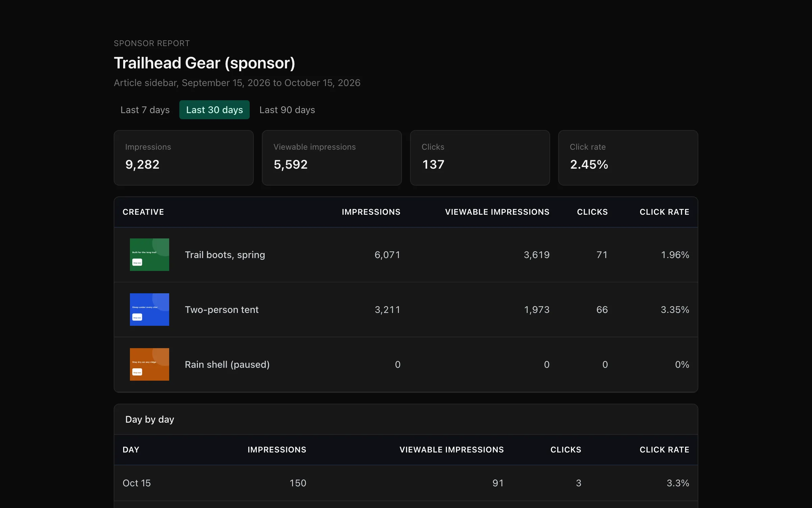Click the CREATIVE column header
The height and width of the screenshot is (508, 812).
click(x=143, y=212)
